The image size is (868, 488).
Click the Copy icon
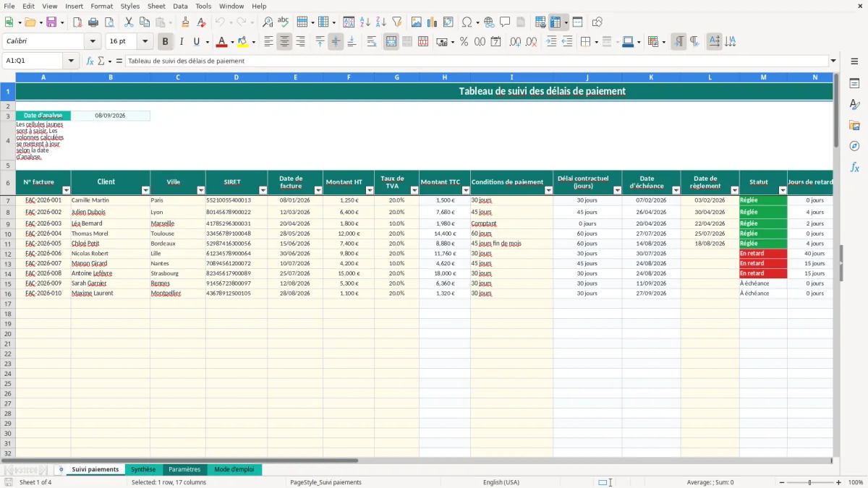[145, 22]
